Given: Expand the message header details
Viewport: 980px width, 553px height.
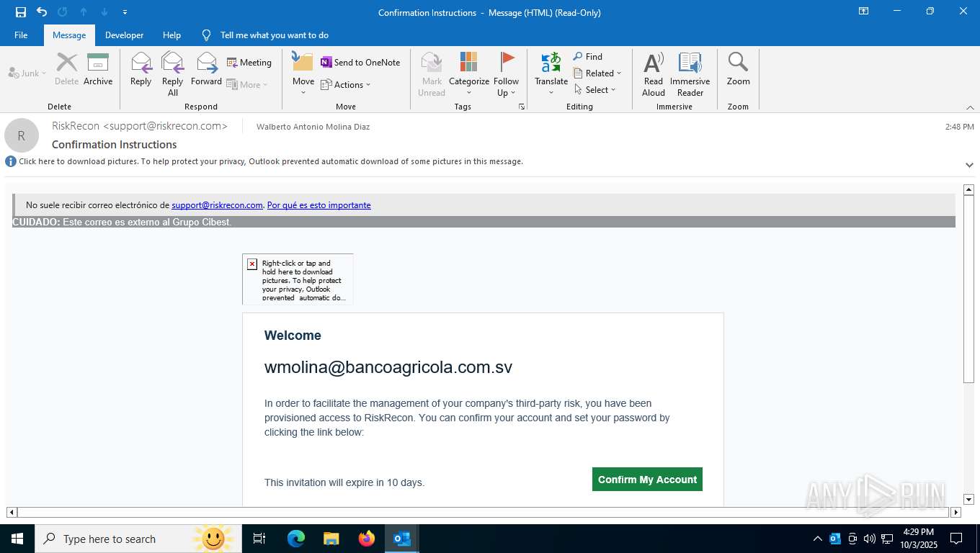Looking at the screenshot, I should [x=969, y=165].
